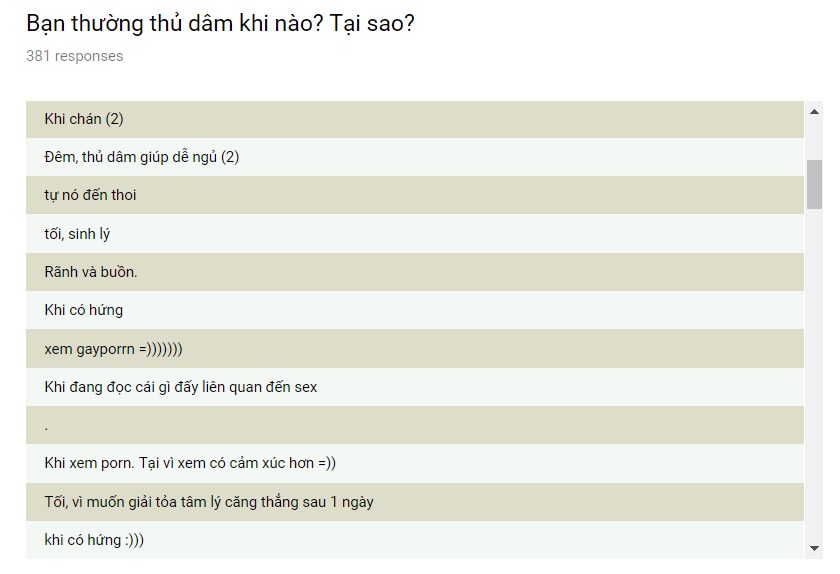This screenshot has height=574, width=840.
Task: Select the 'Rãnh và buồn.' response row
Action: click(415, 272)
